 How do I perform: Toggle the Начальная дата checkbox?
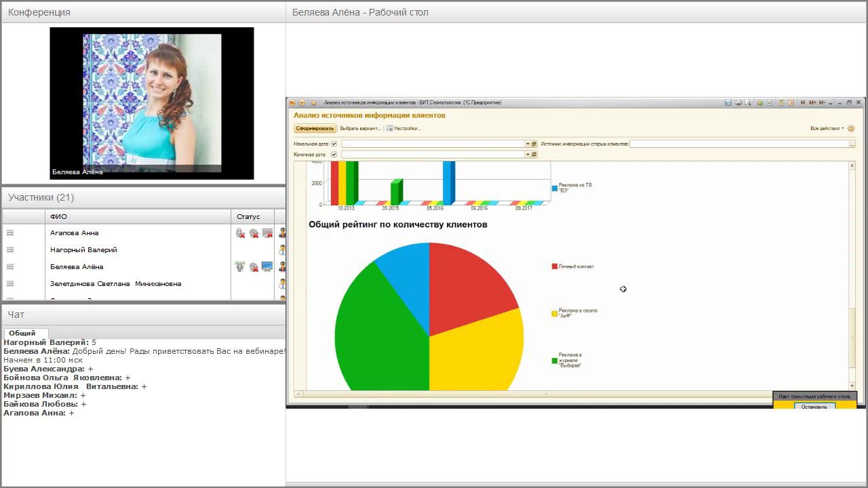334,144
